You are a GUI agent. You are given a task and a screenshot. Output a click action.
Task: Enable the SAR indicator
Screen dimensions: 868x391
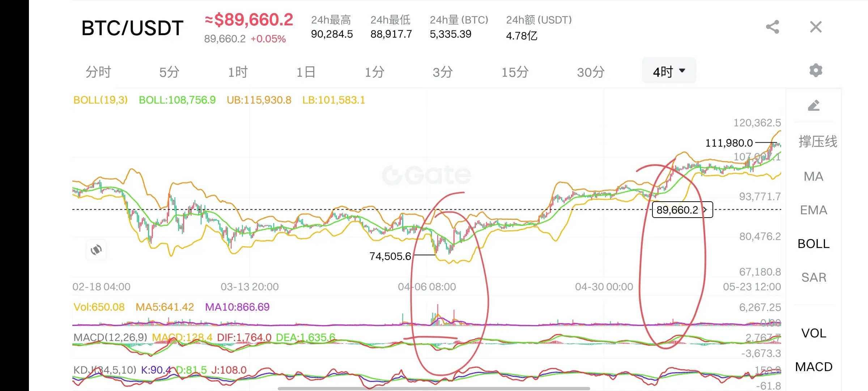(813, 277)
